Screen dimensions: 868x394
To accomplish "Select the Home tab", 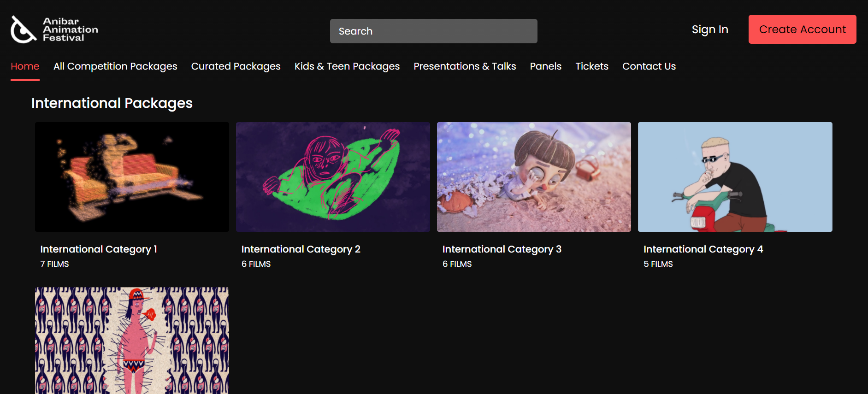I will click(25, 66).
